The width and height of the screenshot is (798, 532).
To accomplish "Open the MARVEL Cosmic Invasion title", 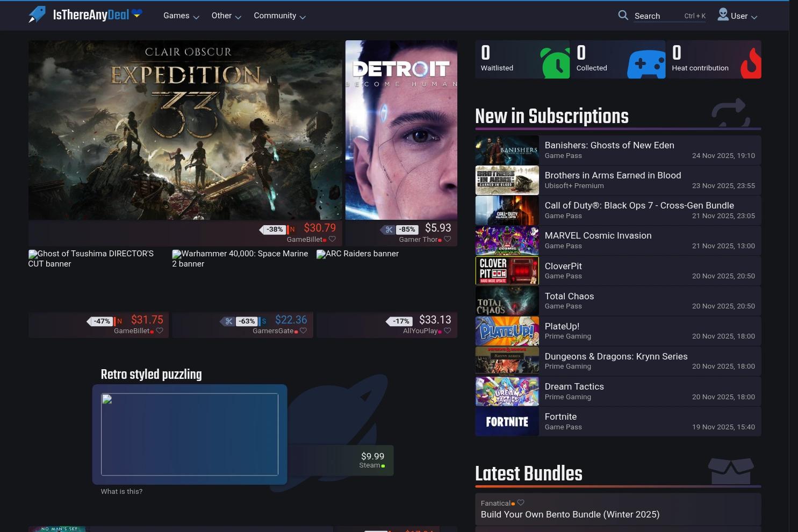I will 598,235.
